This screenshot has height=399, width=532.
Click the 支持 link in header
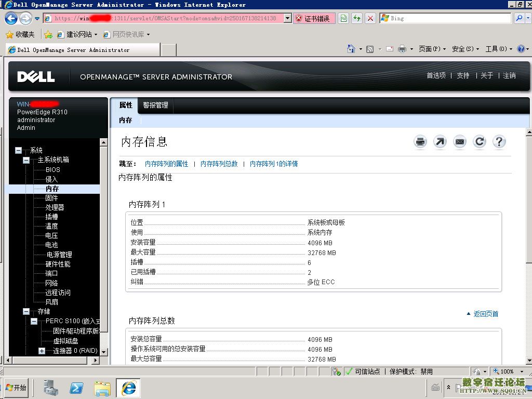(x=463, y=75)
